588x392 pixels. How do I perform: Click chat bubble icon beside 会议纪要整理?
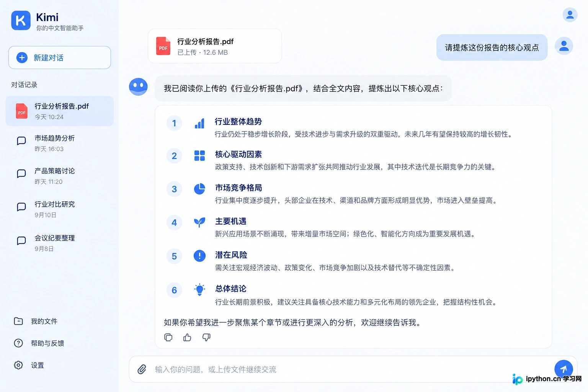(x=21, y=241)
